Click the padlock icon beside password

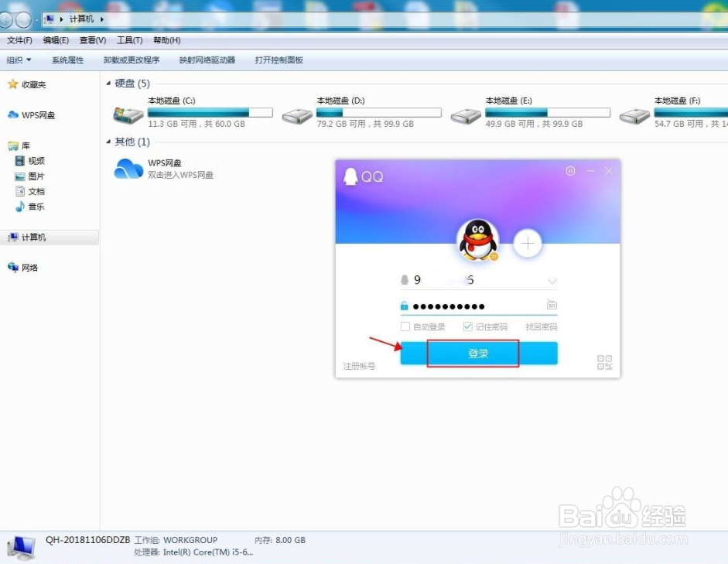coord(405,306)
